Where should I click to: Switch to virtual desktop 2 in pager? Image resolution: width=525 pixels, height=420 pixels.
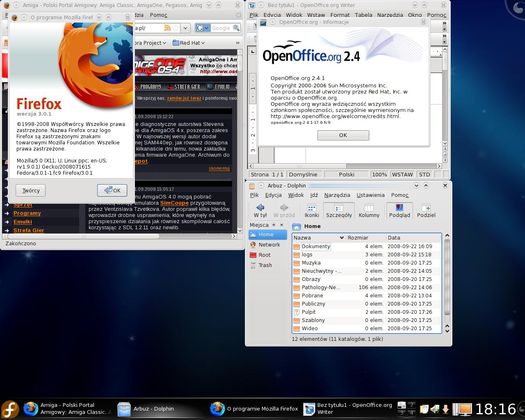coord(411,405)
